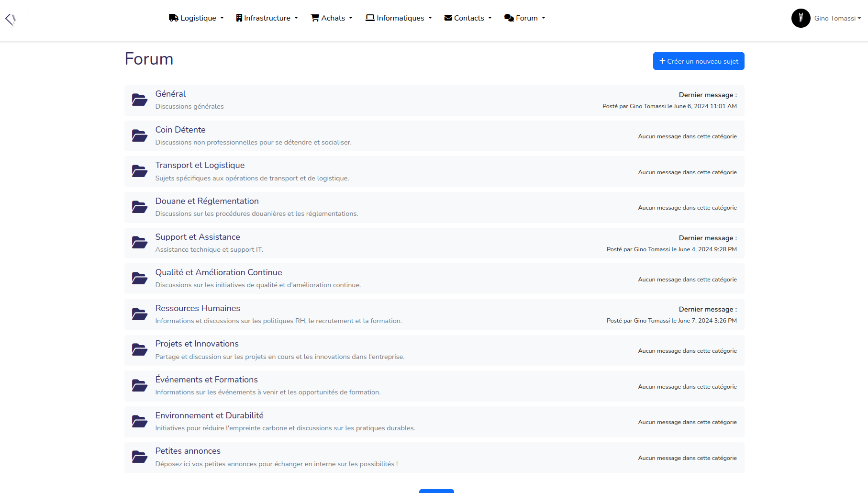Open the Contacts navigation menu

(x=468, y=18)
